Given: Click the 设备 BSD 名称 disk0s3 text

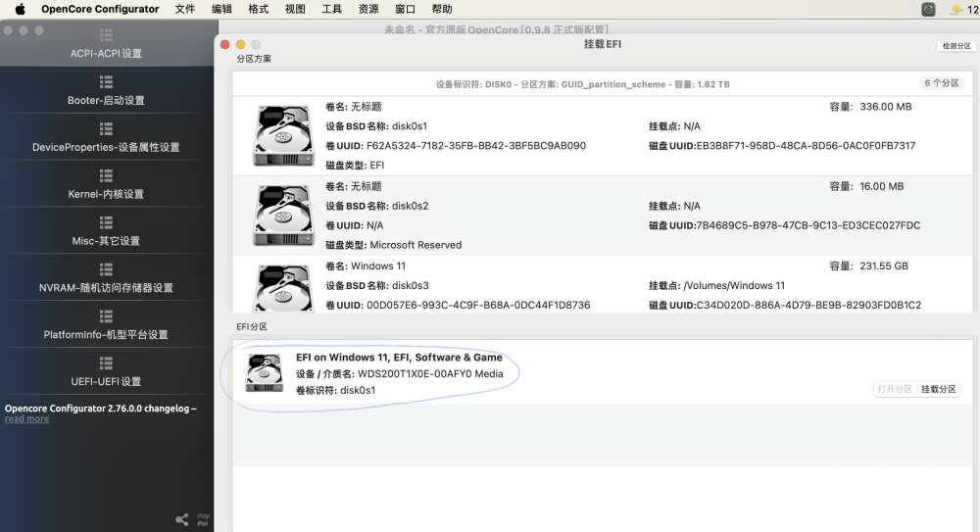Looking at the screenshot, I should (x=377, y=286).
